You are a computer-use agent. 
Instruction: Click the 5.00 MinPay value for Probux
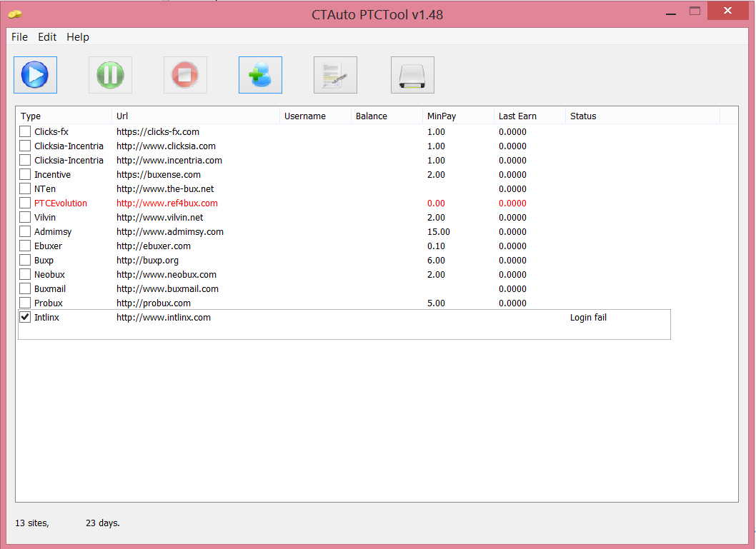436,303
